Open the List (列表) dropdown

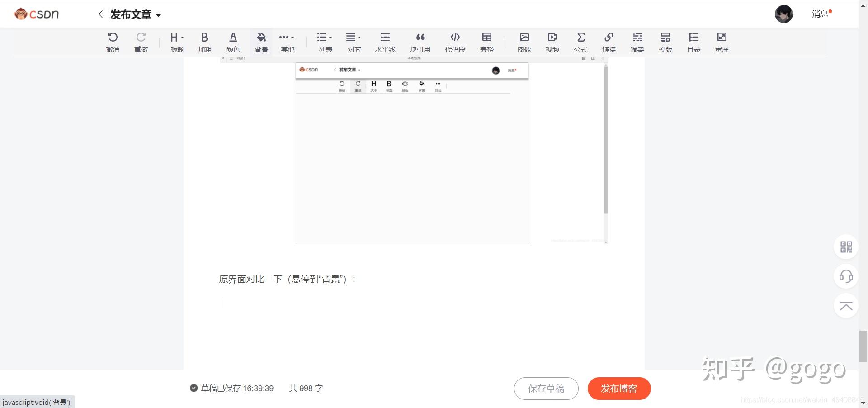coord(325,43)
